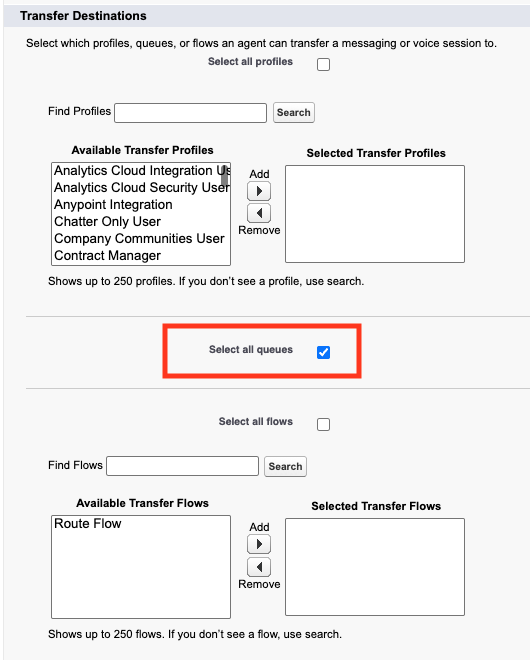Viewport: 530px width, 660px height.
Task: Click the Remove arrow for transfer profiles
Action: click(x=258, y=213)
